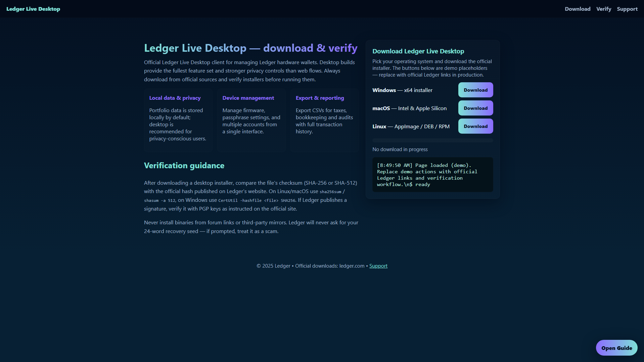This screenshot has width=644, height=362.
Task: Click the 'Manage firmware, passphrase settings' description
Action: tap(251, 121)
